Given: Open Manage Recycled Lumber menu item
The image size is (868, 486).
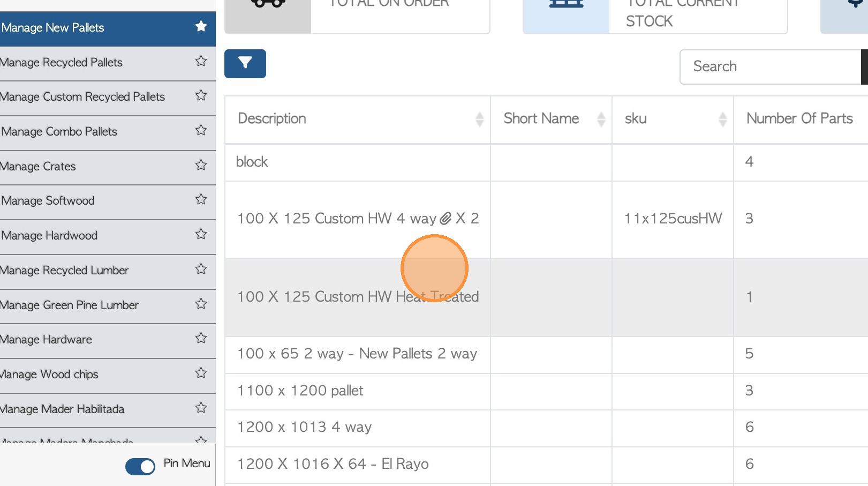Looking at the screenshot, I should tap(65, 271).
